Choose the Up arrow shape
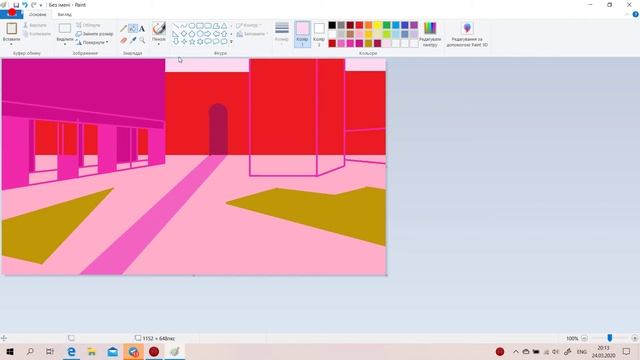 point(224,33)
